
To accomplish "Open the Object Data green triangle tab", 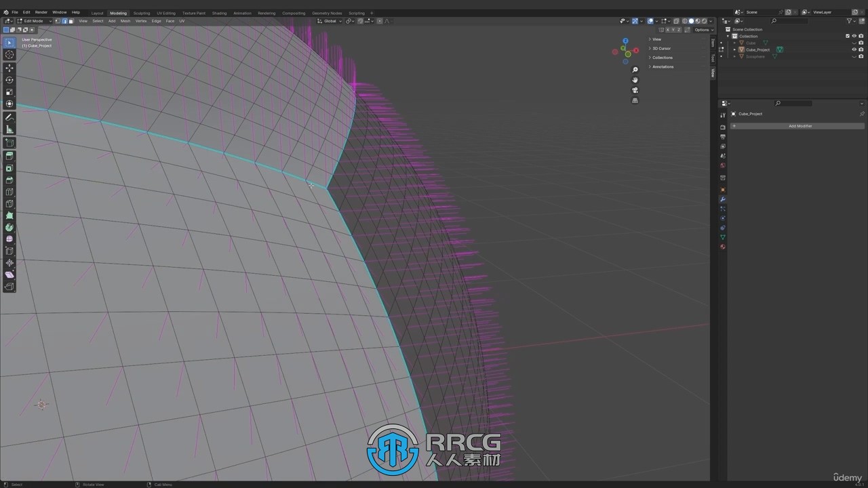I will click(x=723, y=237).
